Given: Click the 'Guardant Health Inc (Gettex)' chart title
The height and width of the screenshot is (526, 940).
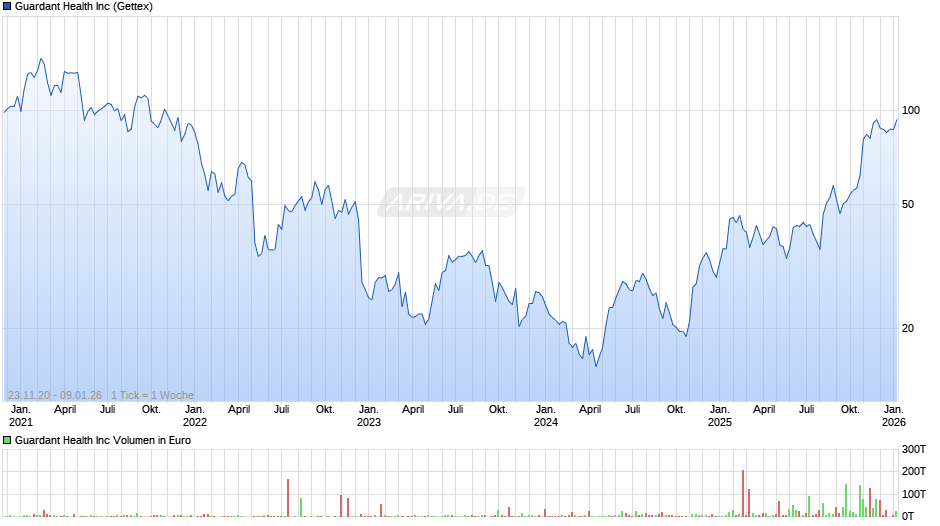Looking at the screenshot, I should pyautogui.click(x=84, y=7).
